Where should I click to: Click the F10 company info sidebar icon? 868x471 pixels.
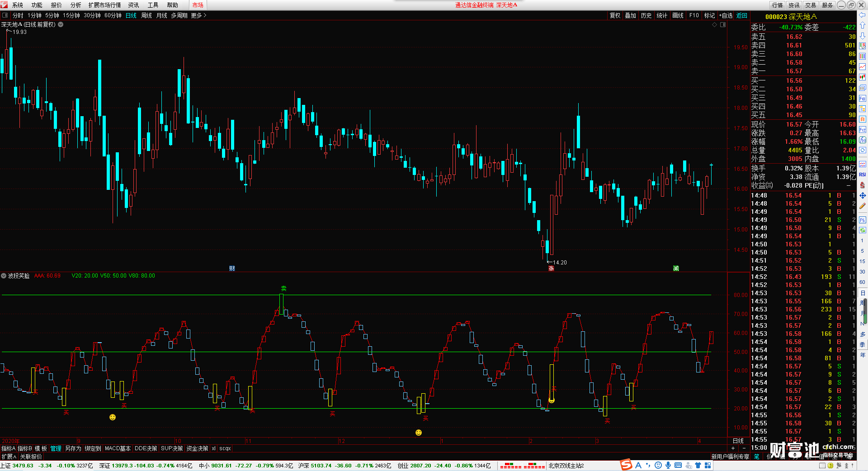[x=863, y=98]
